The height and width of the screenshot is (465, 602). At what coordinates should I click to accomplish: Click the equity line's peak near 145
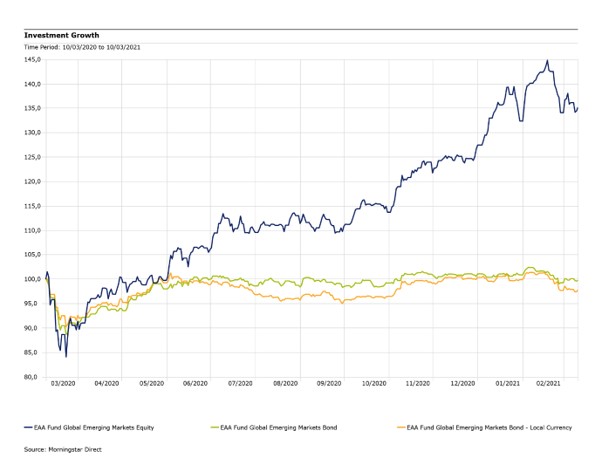pyautogui.click(x=547, y=61)
